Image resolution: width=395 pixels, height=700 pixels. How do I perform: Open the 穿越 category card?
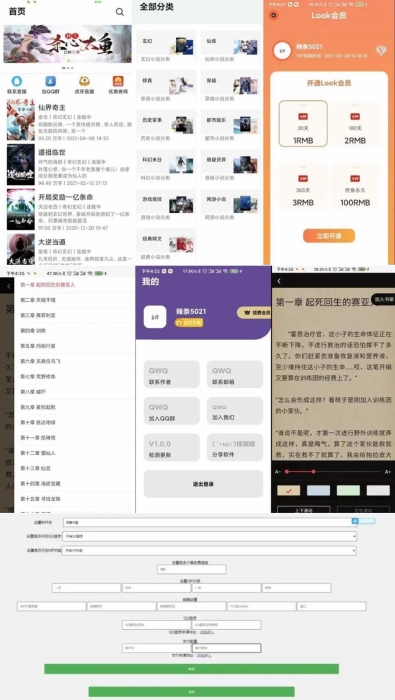click(x=231, y=86)
